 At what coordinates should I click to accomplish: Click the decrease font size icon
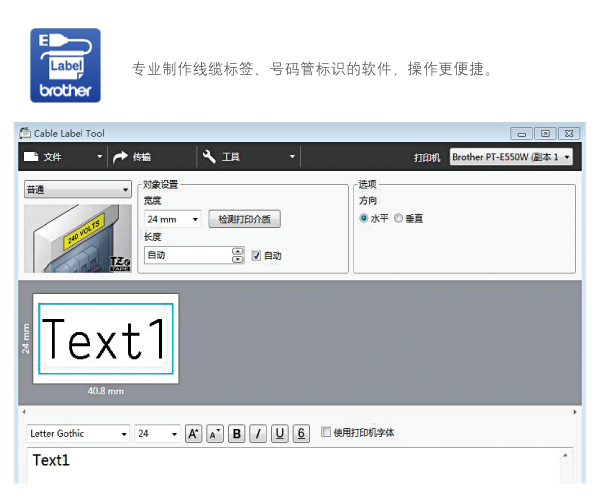(x=215, y=433)
